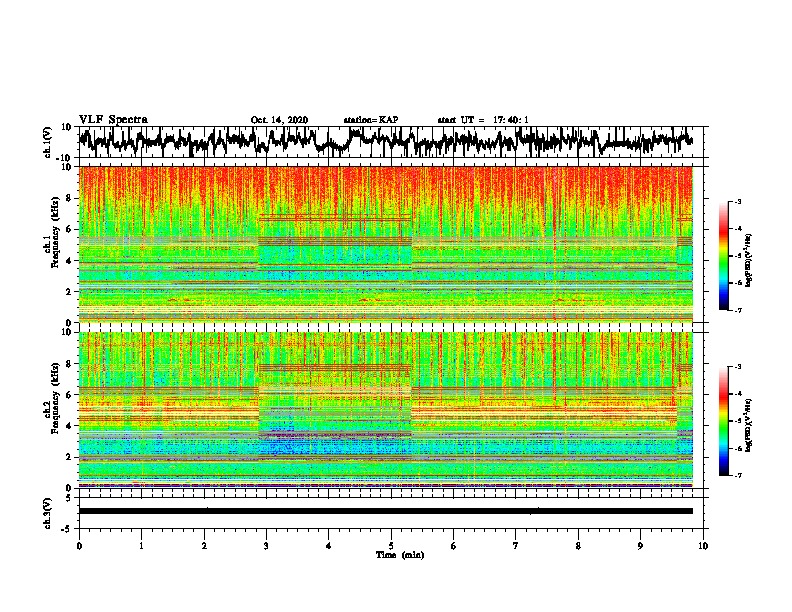Click the "4" kHz tick of ch.1 spectrogram

tap(69, 261)
